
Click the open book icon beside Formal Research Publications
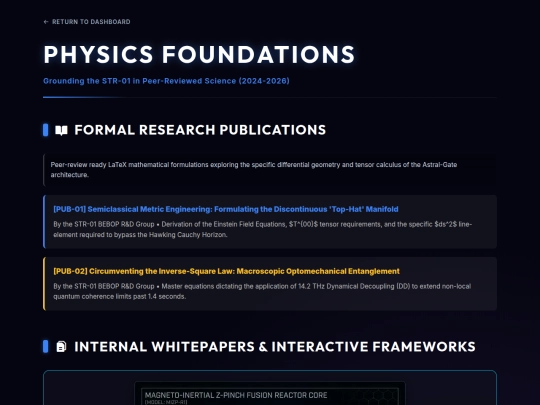pyautogui.click(x=61, y=130)
